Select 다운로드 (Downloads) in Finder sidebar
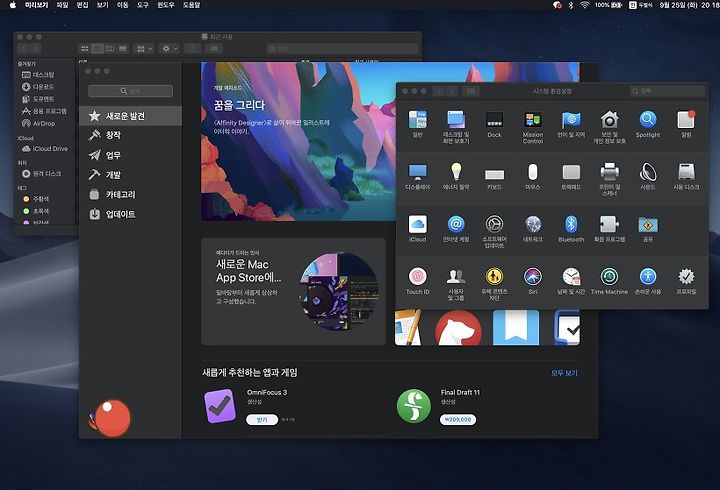The width and height of the screenshot is (720, 490). (x=38, y=86)
